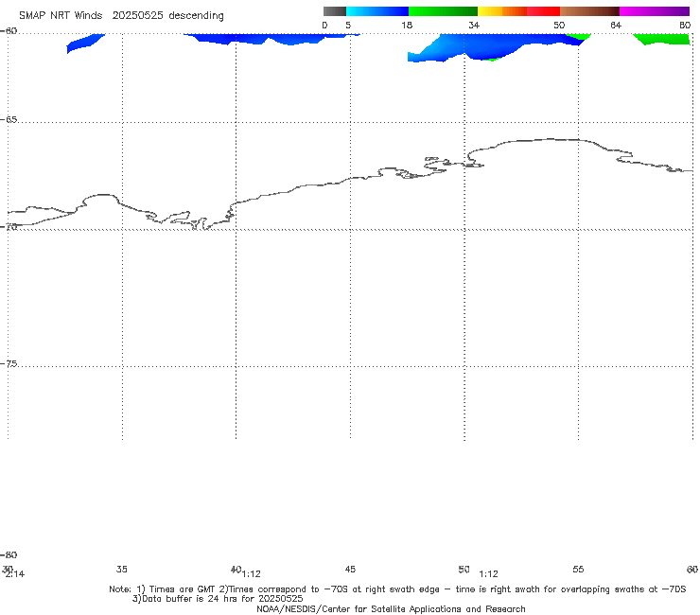Click the dark blue wind swath between longitudes 38 and 45

click(271, 39)
